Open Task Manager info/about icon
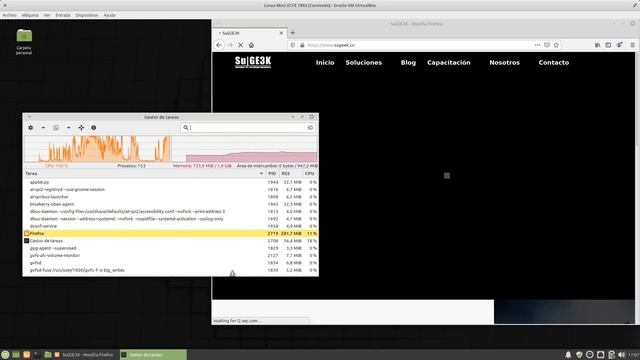 tap(93, 128)
